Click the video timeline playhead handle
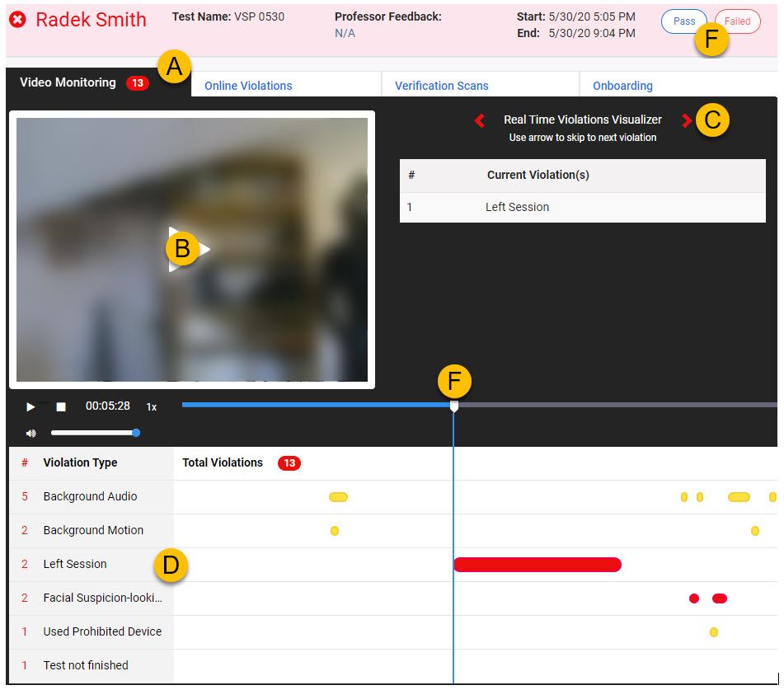Image resolution: width=784 pixels, height=690 pixels. 454,406
